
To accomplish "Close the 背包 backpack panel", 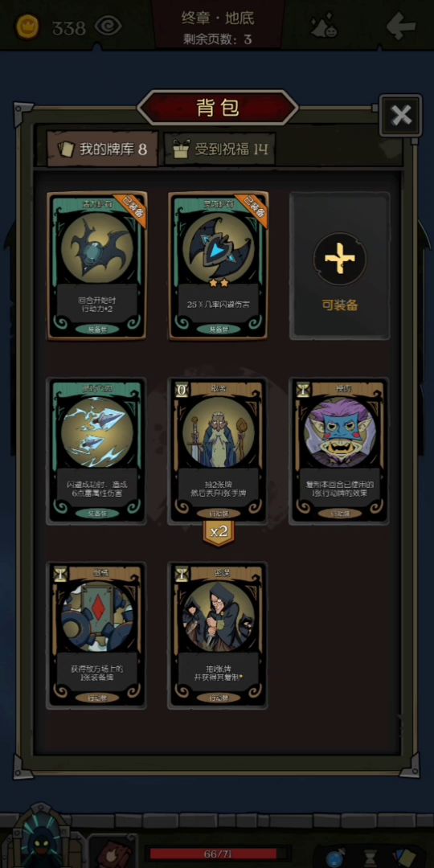I will click(x=401, y=115).
